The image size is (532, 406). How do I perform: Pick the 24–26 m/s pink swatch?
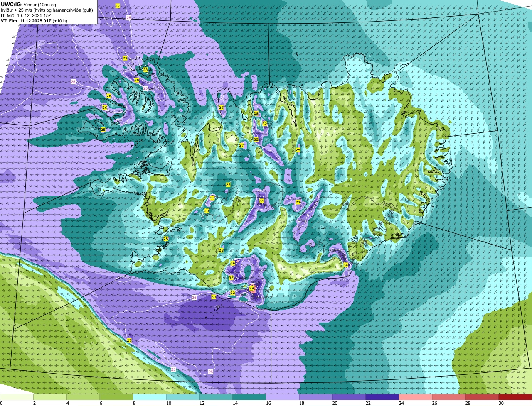pos(416,397)
